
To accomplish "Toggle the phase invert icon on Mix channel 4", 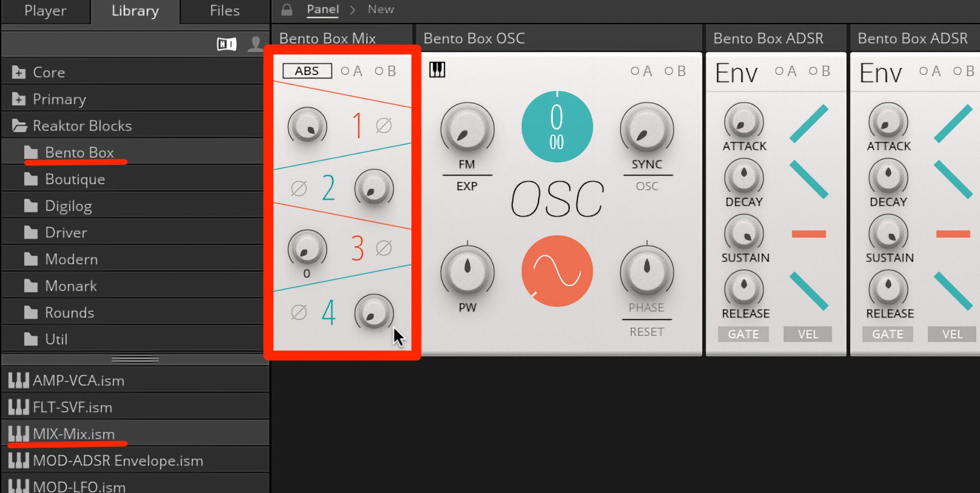I will [x=299, y=312].
